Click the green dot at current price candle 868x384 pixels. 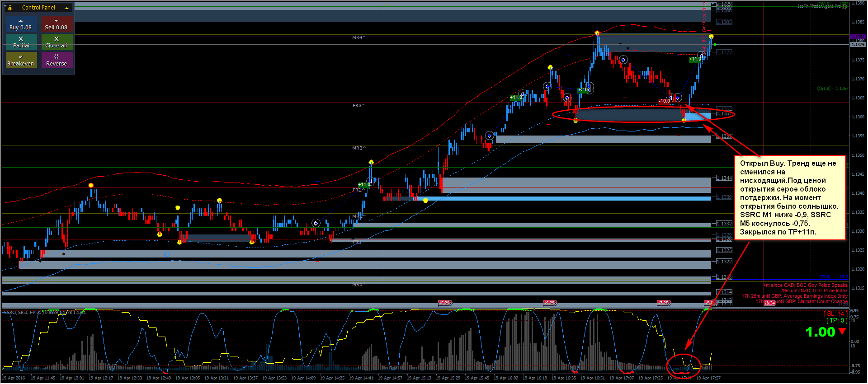(715, 45)
